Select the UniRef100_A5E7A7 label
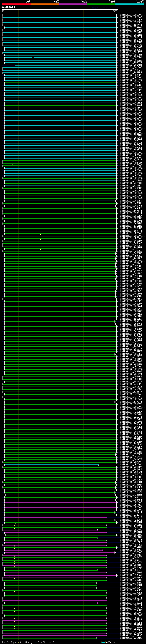Viewport: 146px width, 644px height. (x=131, y=329)
